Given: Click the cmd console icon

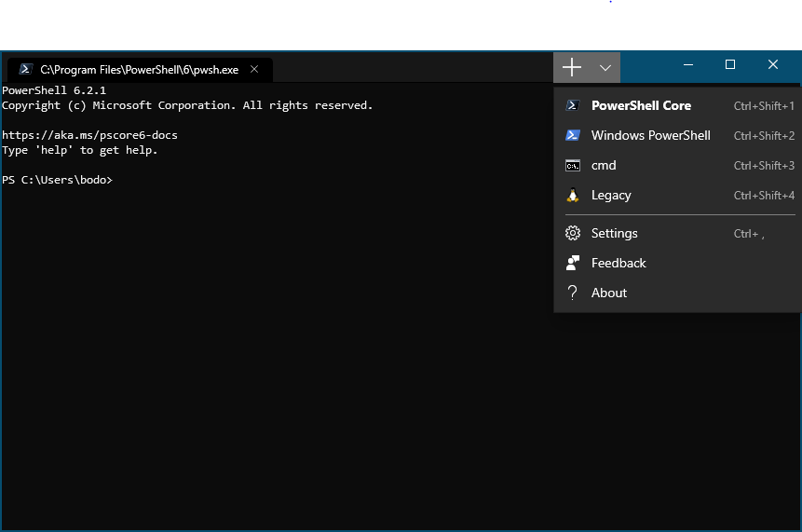Looking at the screenshot, I should coord(572,166).
